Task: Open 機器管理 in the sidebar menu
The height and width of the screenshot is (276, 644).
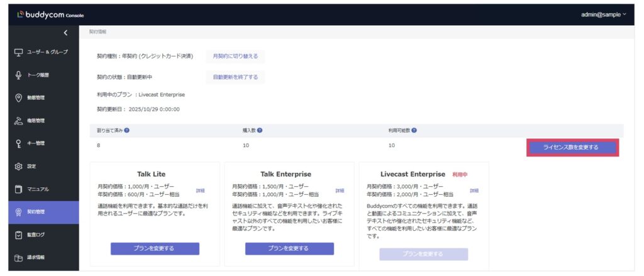Action: point(43,120)
